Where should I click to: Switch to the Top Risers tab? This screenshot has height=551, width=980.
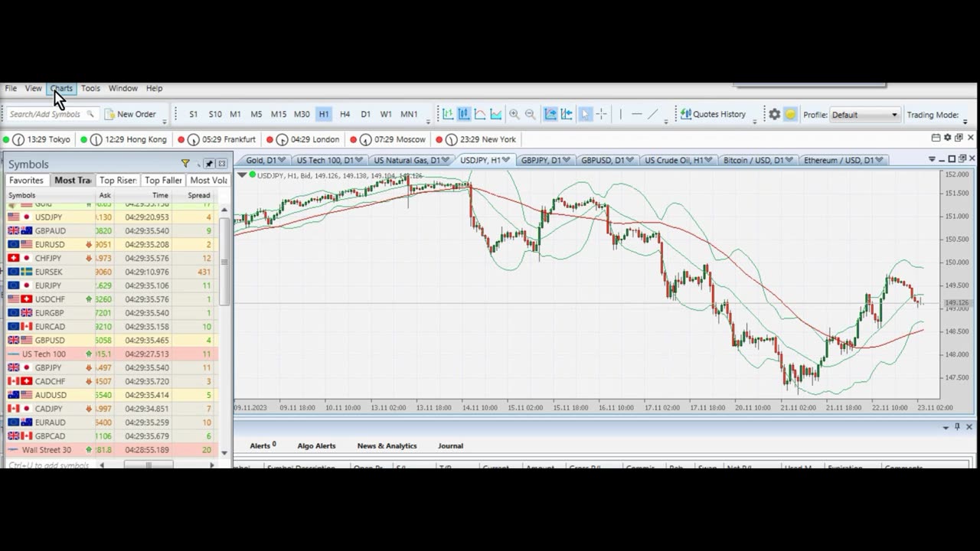click(118, 180)
